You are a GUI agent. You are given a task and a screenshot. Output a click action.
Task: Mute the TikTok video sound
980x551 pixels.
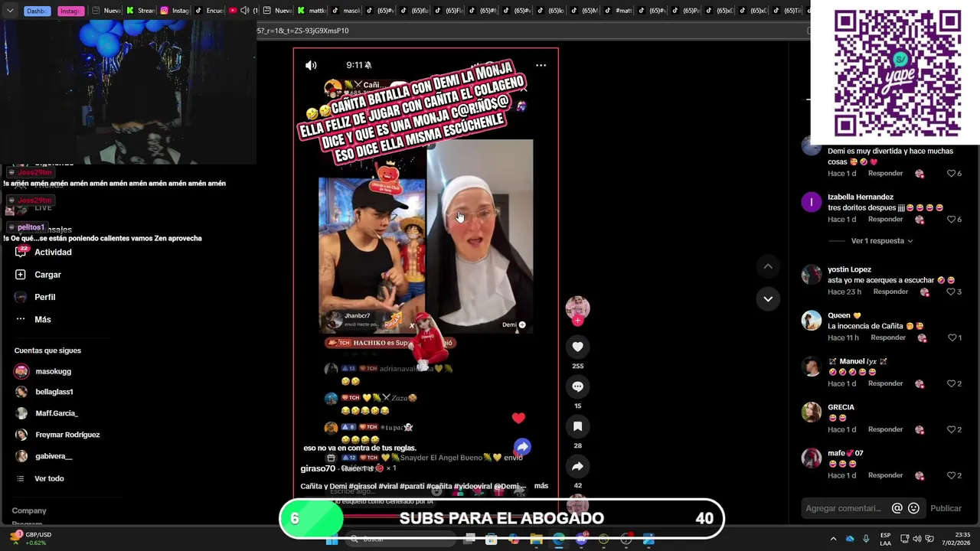click(311, 65)
